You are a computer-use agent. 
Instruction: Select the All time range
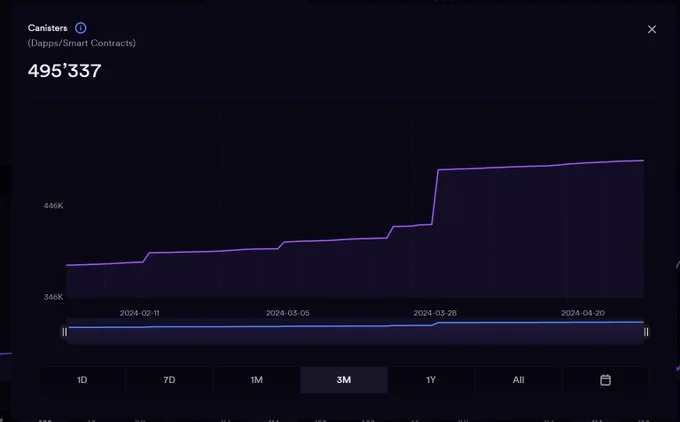[518, 380]
